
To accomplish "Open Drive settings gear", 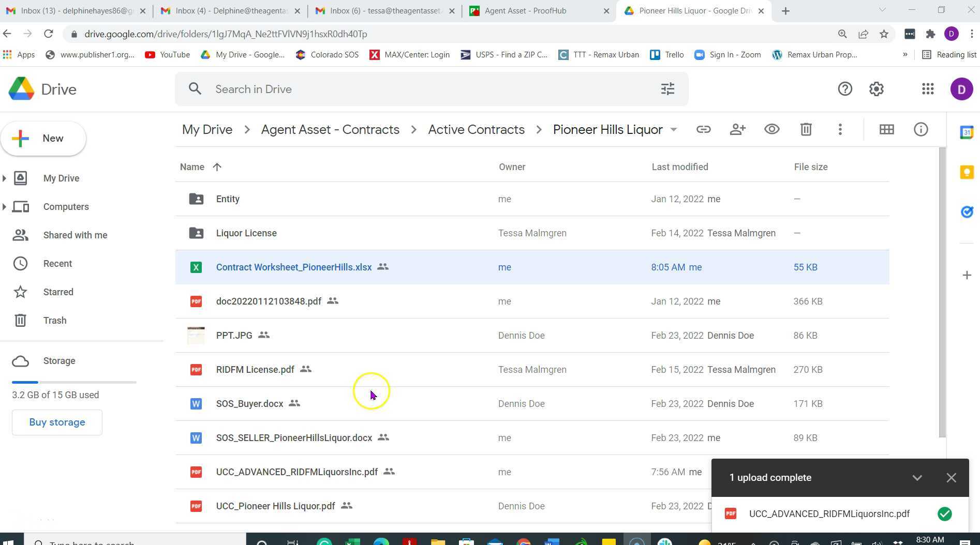I will click(876, 89).
